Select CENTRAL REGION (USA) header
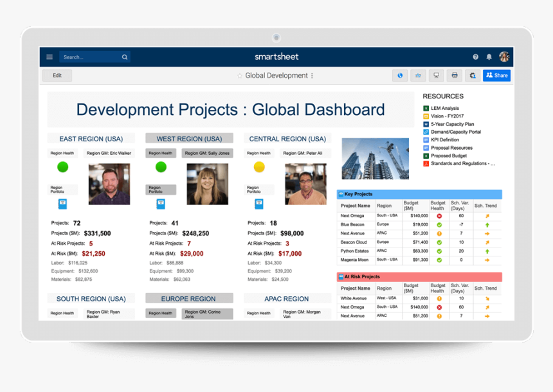This screenshot has height=392, width=553. coord(287,139)
